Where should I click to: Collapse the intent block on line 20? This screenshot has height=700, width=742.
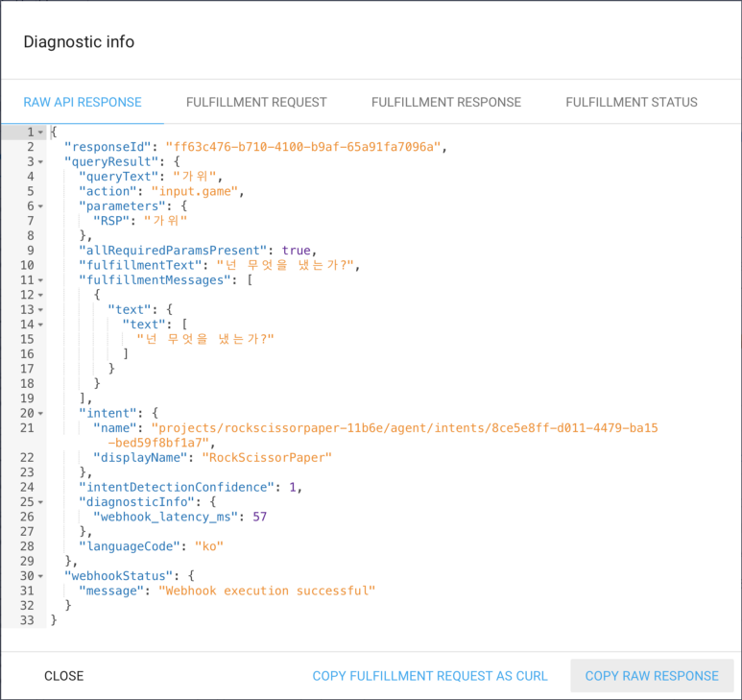point(40,413)
